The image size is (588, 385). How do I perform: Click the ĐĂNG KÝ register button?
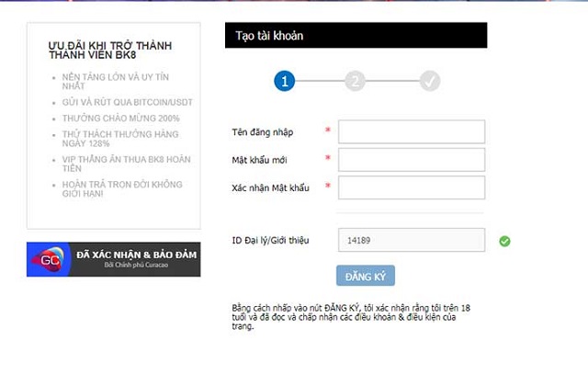tap(366, 276)
